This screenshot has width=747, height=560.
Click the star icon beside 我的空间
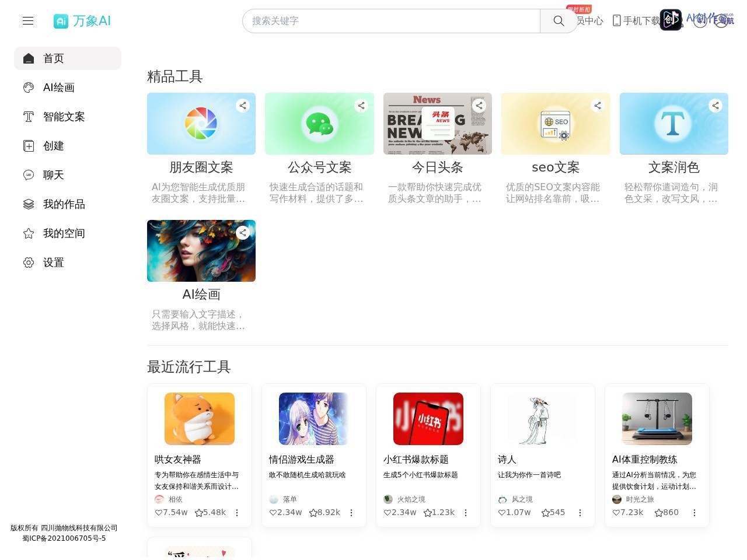[x=29, y=233]
